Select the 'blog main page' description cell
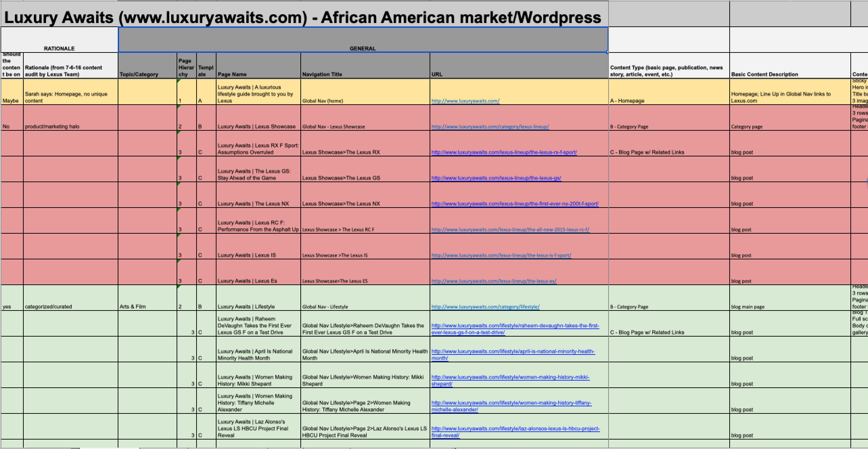868x449 pixels. click(x=790, y=298)
